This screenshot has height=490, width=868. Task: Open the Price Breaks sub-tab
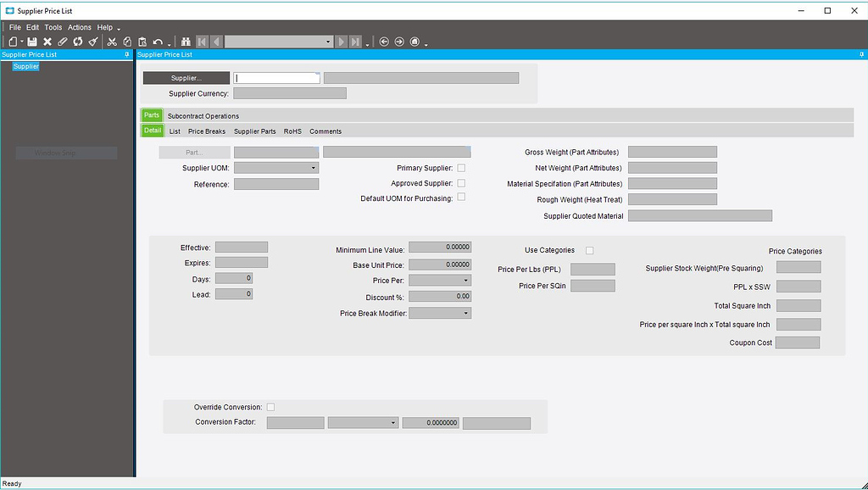[x=207, y=131]
